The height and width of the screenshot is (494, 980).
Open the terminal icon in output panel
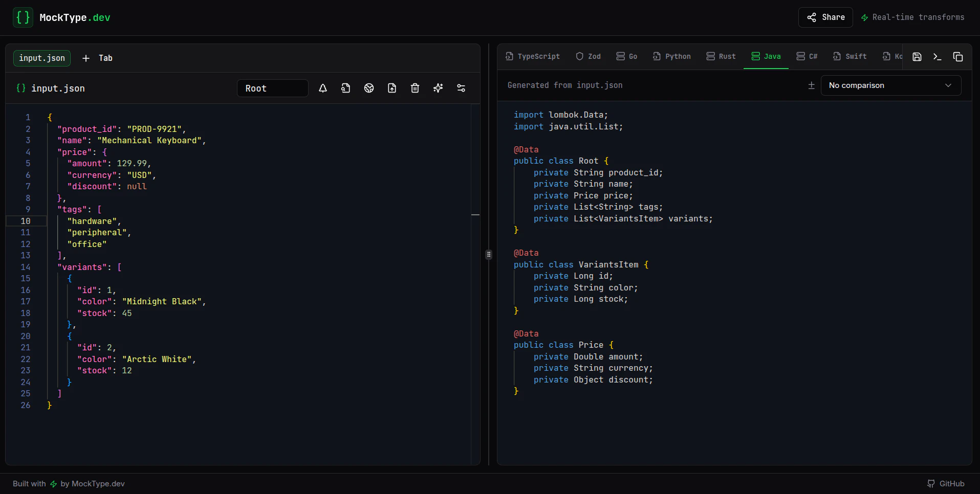[938, 57]
